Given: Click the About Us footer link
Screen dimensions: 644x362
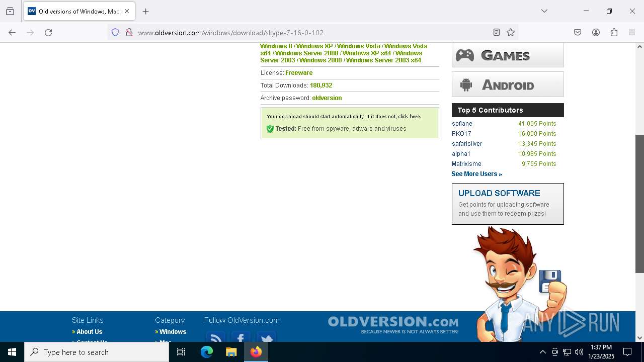Looking at the screenshot, I should point(89,332).
